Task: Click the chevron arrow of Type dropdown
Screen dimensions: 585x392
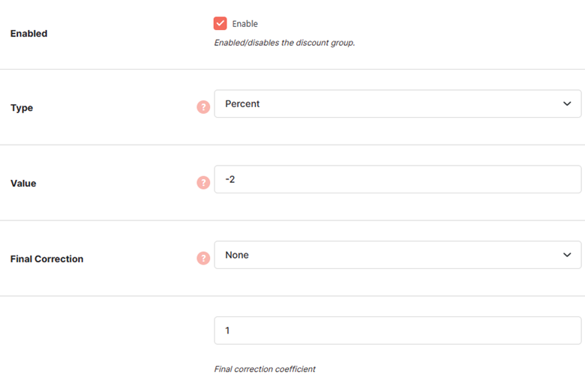Action: 567,103
